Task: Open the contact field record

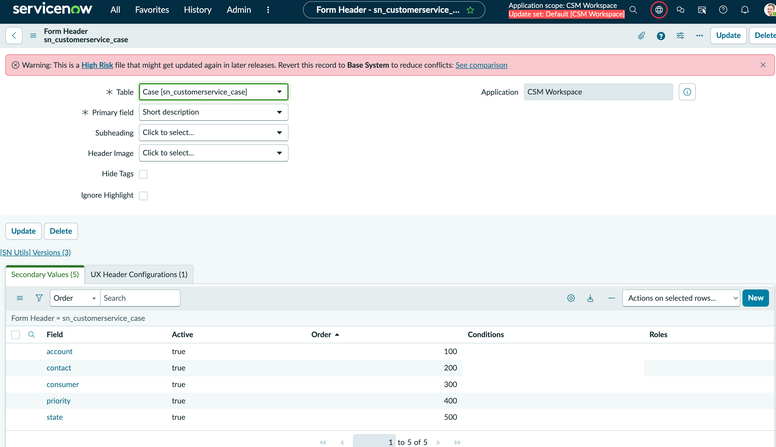Action: tap(58, 368)
